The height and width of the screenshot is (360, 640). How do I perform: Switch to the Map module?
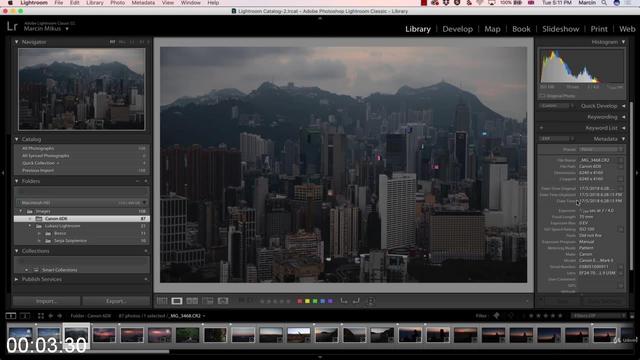492,29
